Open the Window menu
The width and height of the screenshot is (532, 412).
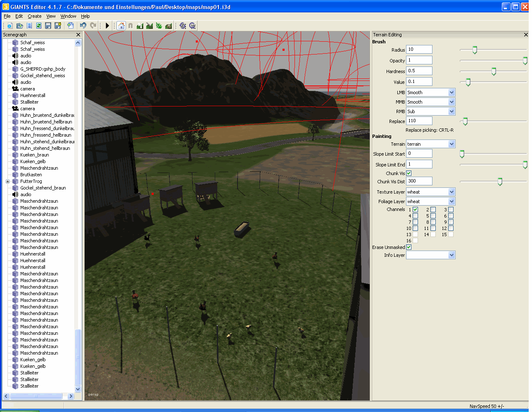pos(68,16)
